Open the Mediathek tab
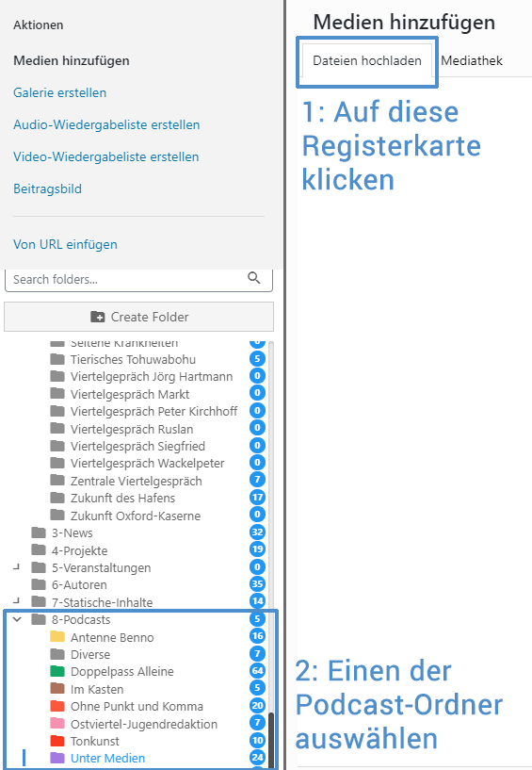 tap(472, 60)
